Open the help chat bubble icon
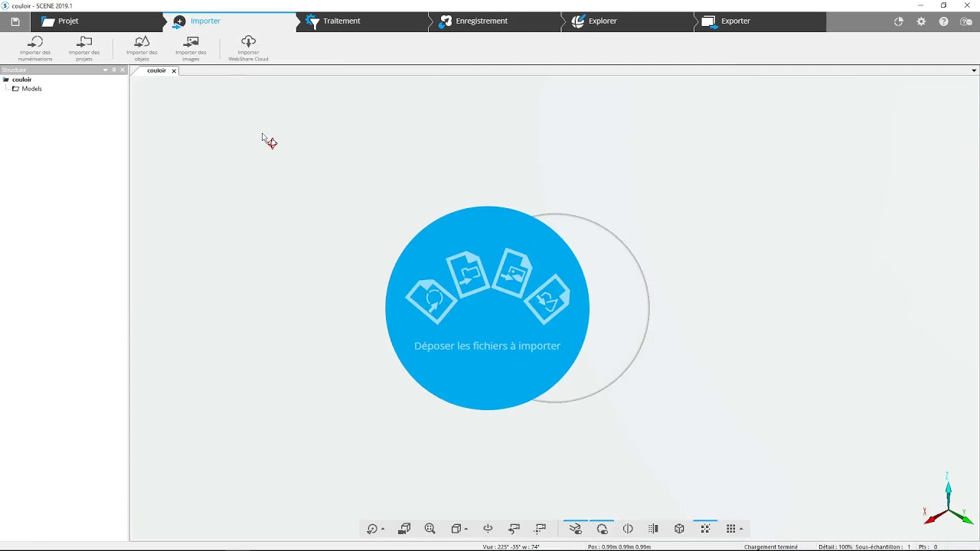 tap(965, 21)
